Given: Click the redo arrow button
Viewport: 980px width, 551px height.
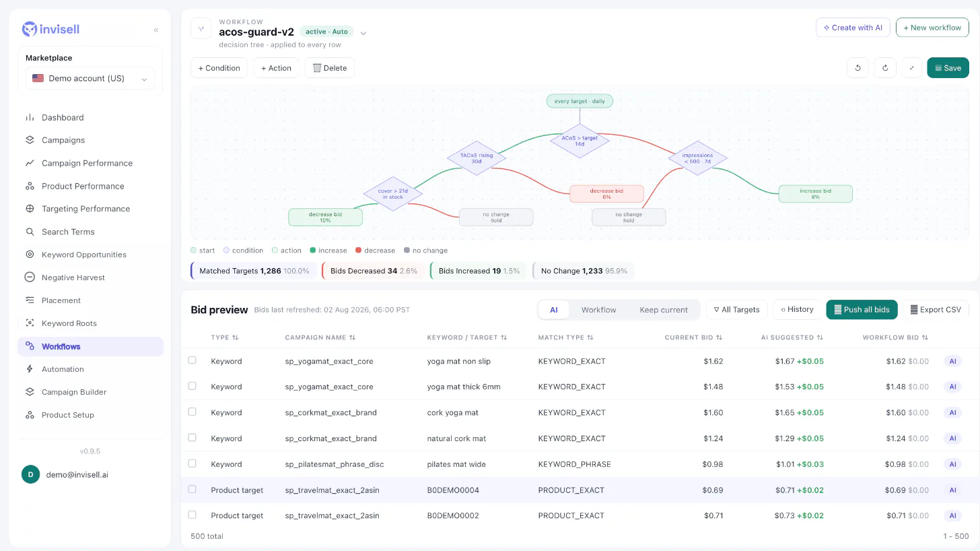Looking at the screenshot, I should pyautogui.click(x=885, y=67).
